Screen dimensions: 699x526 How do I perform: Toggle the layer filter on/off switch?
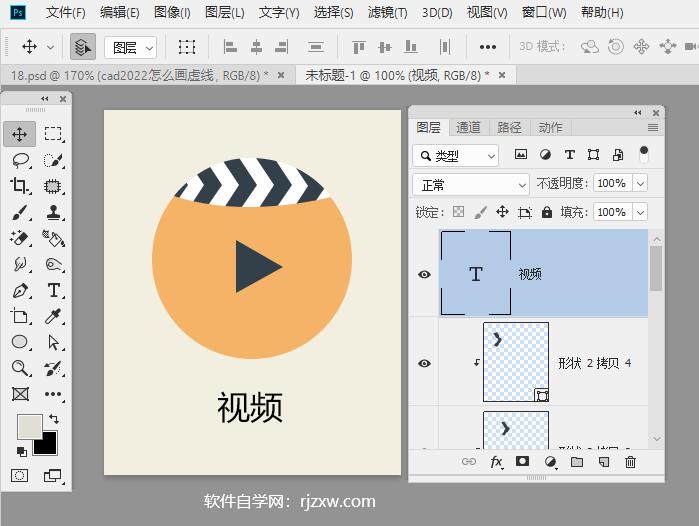pyautogui.click(x=644, y=155)
